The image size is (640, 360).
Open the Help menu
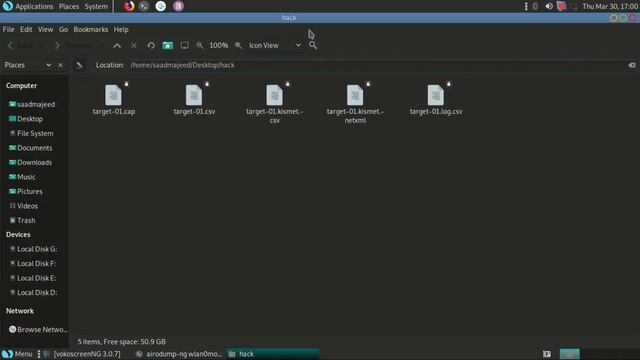click(x=121, y=29)
